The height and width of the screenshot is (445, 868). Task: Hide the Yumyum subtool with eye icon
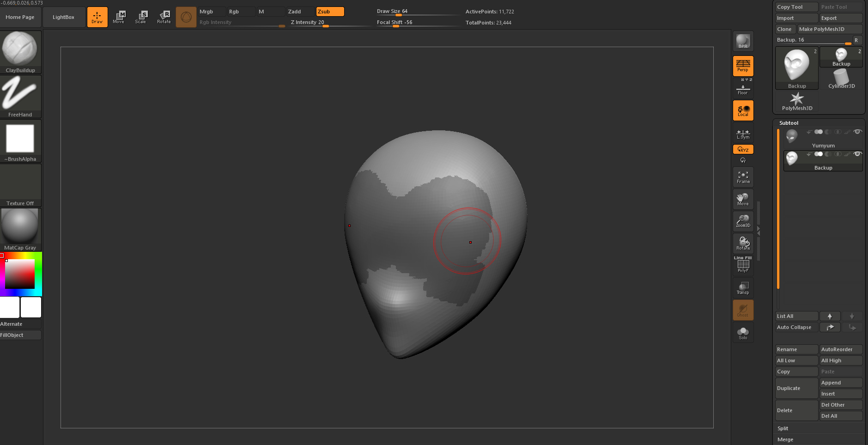(x=857, y=132)
